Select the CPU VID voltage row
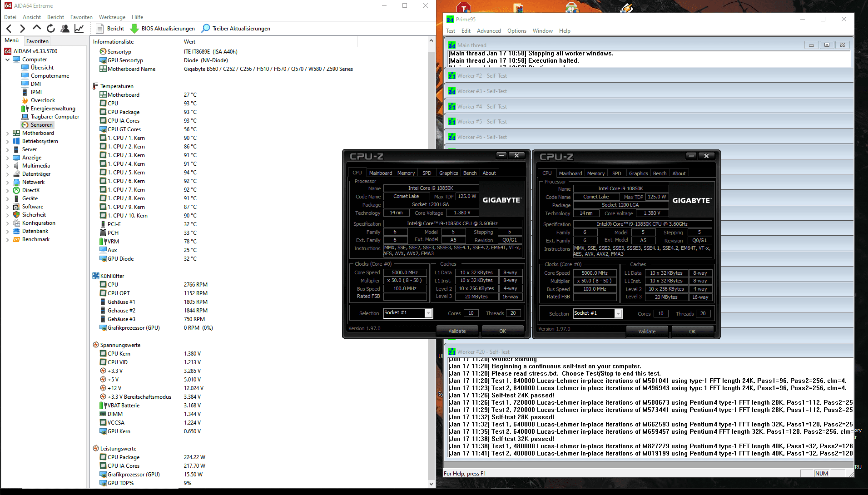The height and width of the screenshot is (495, 868). 259,362
